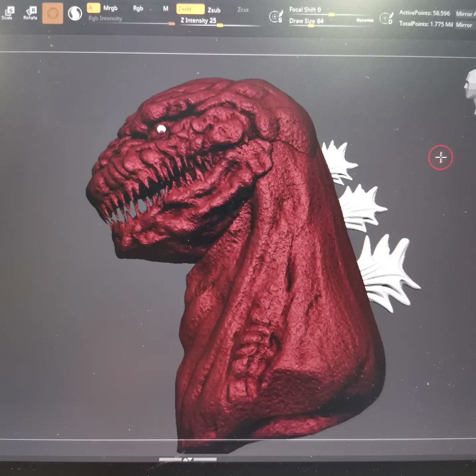
Task: Enable Zsub sculpt mode
Action: click(x=214, y=10)
